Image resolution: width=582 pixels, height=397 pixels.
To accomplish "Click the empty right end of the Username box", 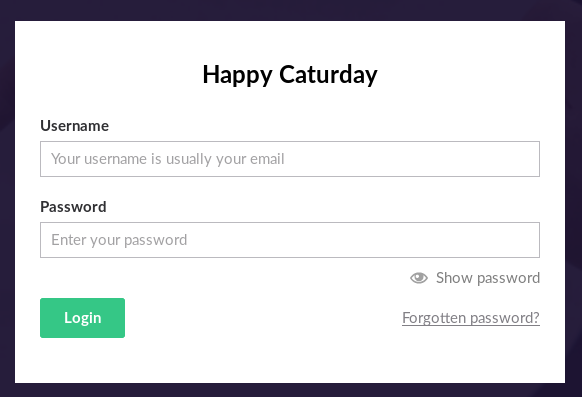I will [x=483, y=159].
